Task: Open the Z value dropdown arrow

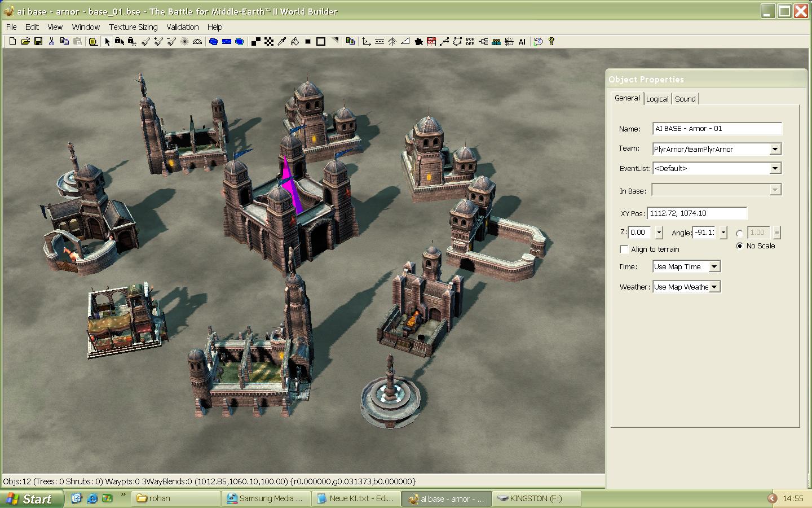Action: tap(659, 233)
